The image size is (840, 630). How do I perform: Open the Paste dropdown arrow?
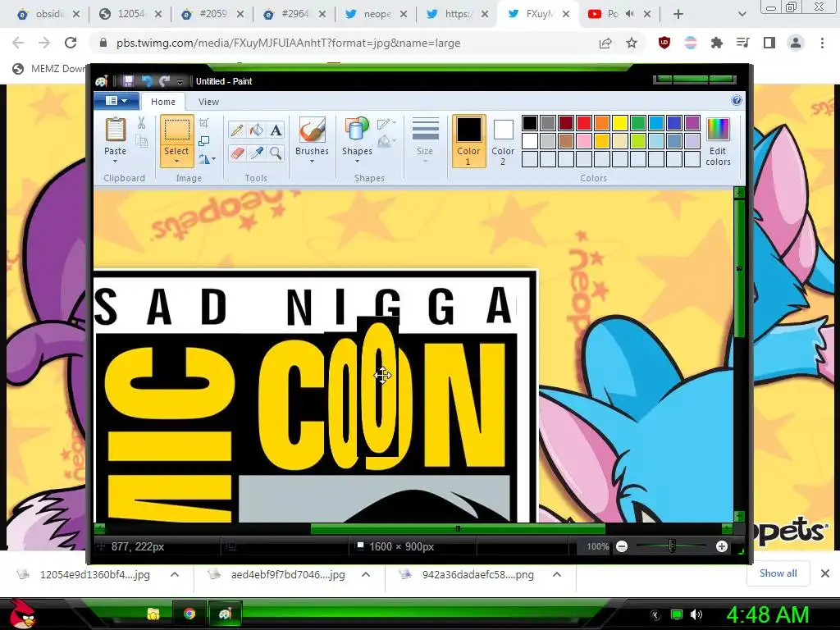pos(115,162)
